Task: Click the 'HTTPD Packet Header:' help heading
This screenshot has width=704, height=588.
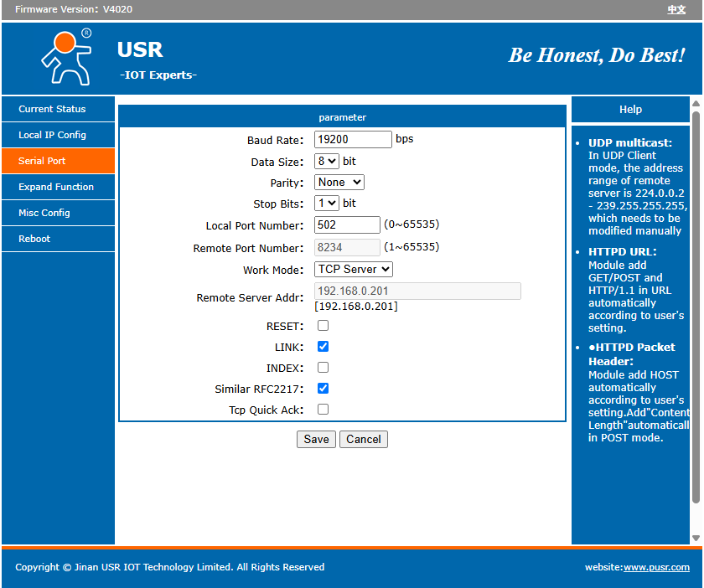Action: click(632, 354)
